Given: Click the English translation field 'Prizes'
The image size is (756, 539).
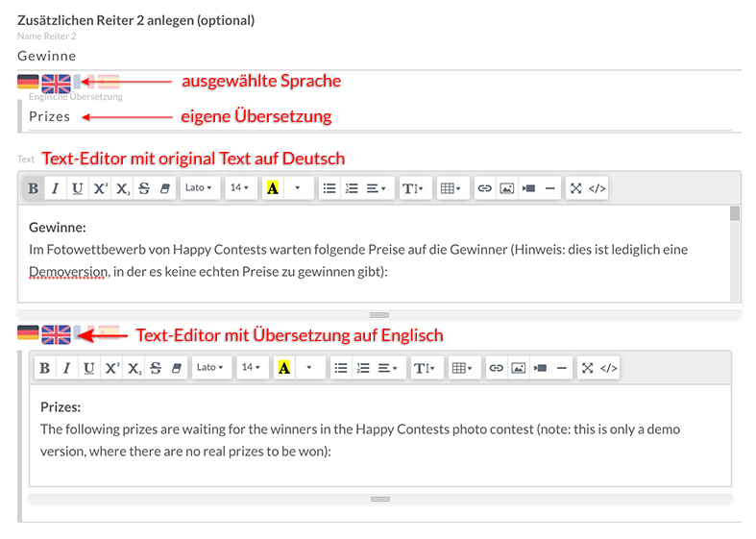Looking at the screenshot, I should point(380,116).
